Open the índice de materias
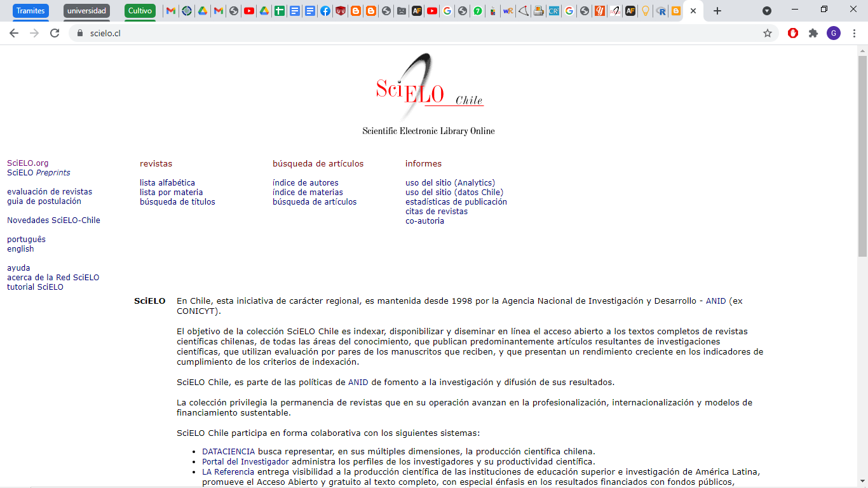The image size is (868, 488). [x=308, y=193]
